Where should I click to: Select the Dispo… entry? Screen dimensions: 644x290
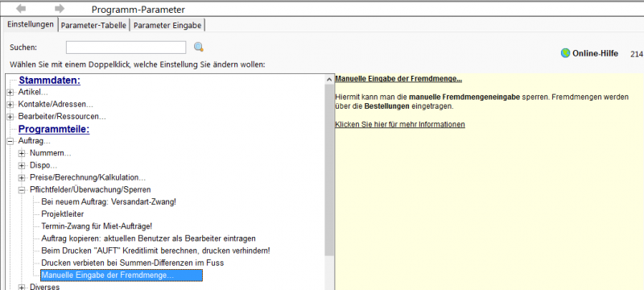coord(43,165)
